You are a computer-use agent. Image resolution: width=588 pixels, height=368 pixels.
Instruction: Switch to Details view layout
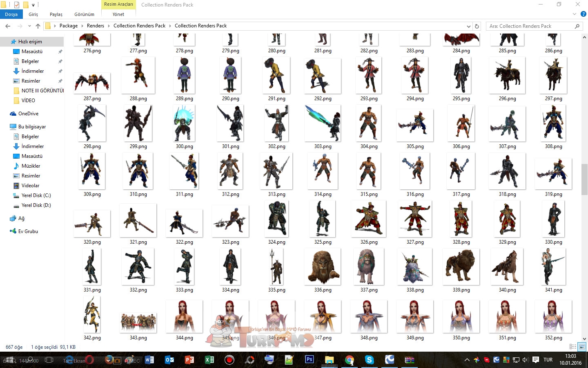point(573,347)
